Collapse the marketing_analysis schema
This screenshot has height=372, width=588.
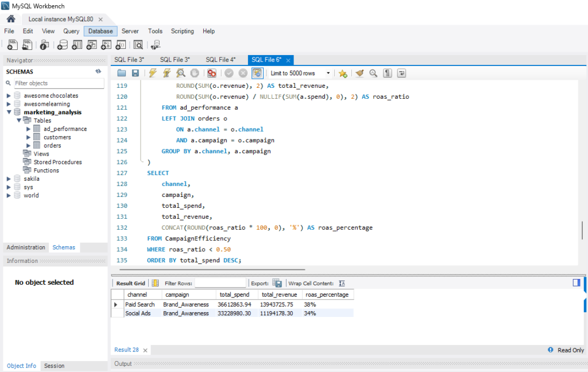[x=9, y=112]
